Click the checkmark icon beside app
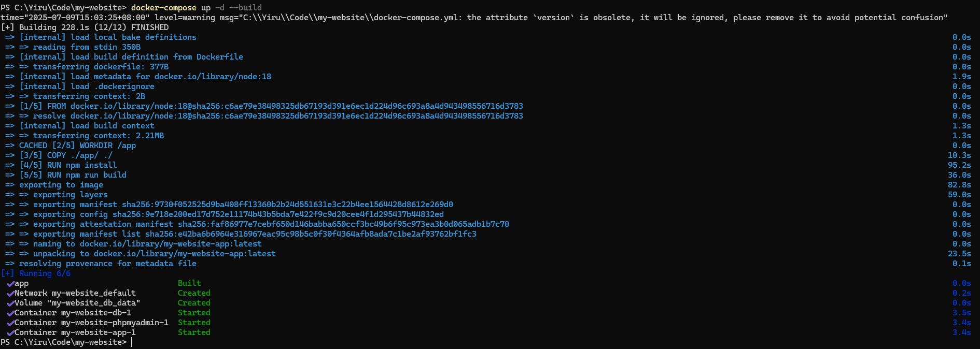The height and width of the screenshot is (349, 980). pyautogui.click(x=10, y=284)
